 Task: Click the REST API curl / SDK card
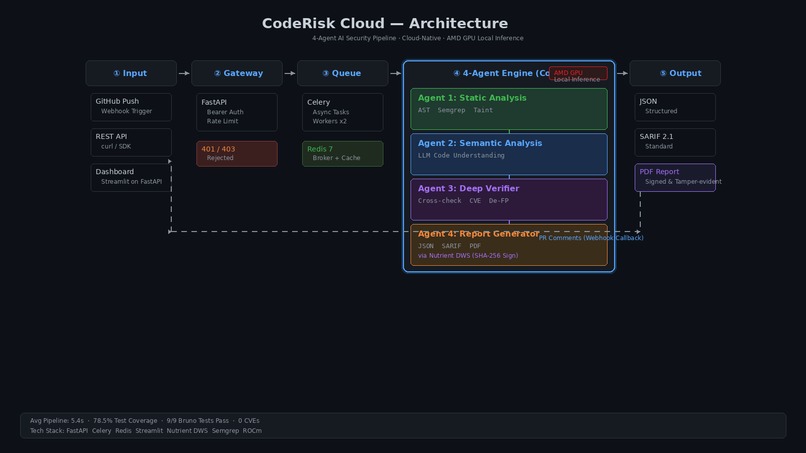coord(131,142)
